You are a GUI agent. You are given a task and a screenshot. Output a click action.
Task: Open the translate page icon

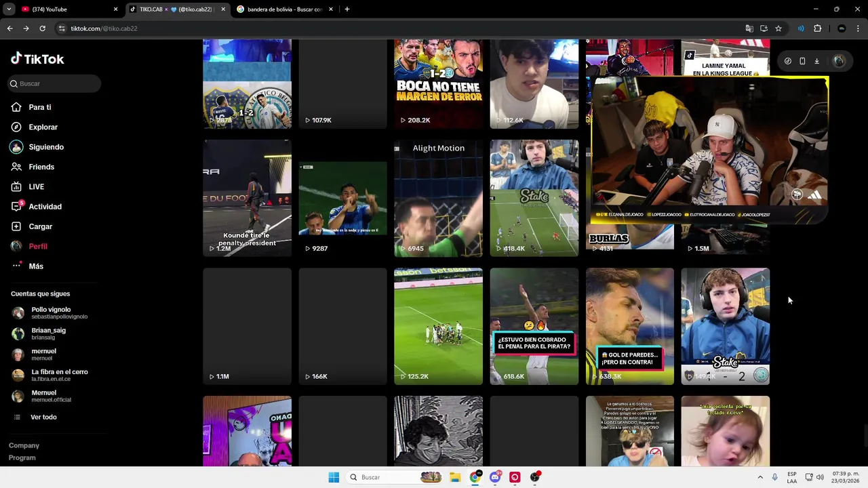(749, 28)
